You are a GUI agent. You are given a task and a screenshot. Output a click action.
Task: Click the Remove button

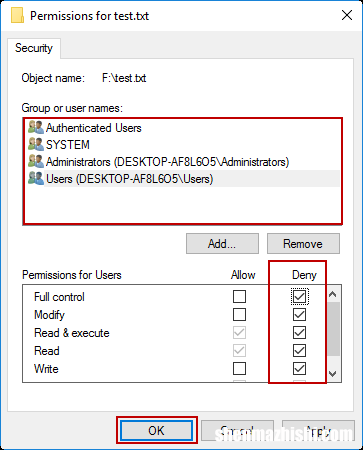pyautogui.click(x=303, y=244)
